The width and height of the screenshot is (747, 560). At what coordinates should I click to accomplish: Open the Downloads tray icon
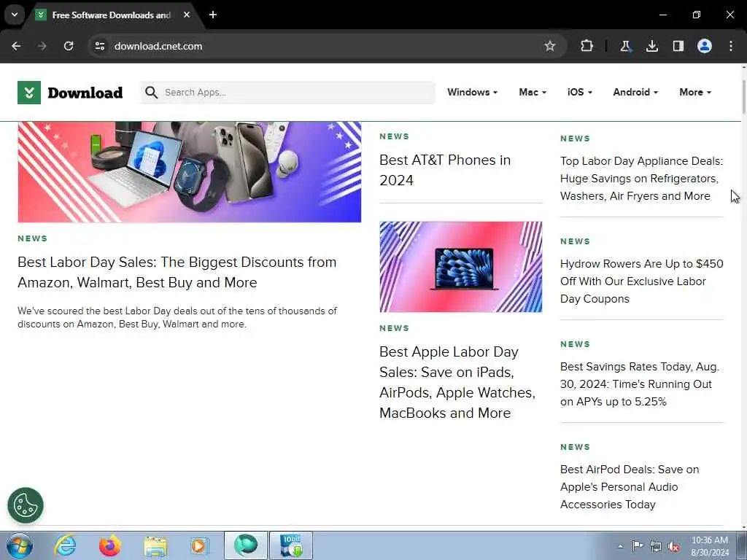pos(651,46)
